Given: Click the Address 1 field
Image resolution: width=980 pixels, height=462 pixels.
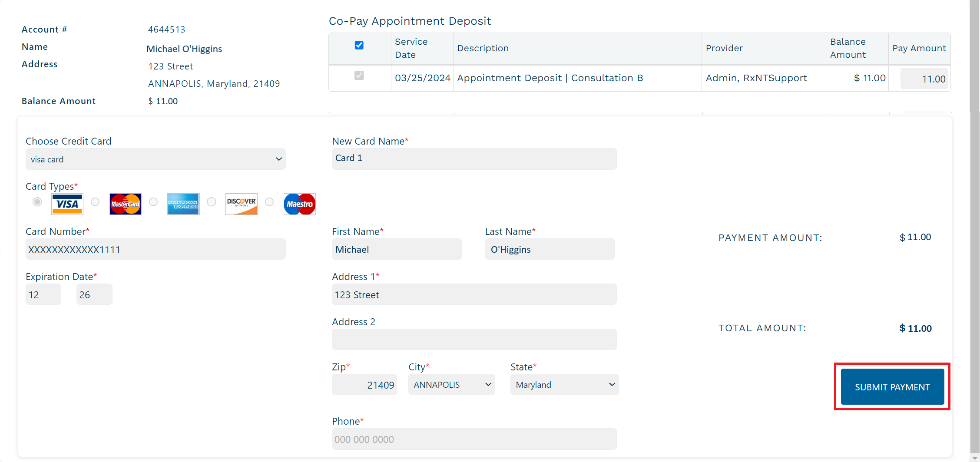Looking at the screenshot, I should tap(474, 294).
